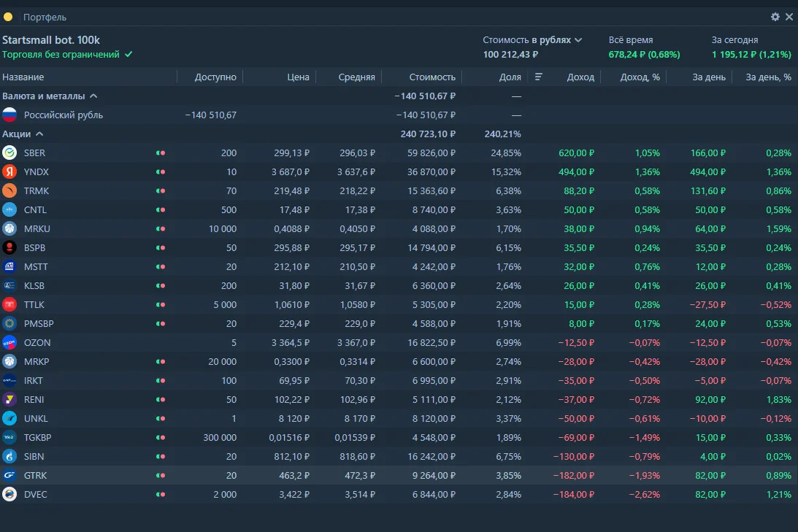
Task: Open the portfolio settings gear icon
Action: 775,17
